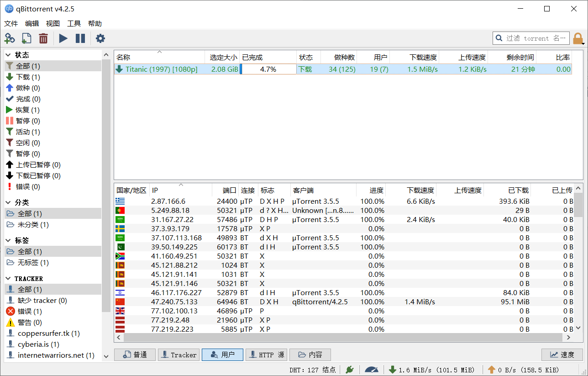Select the 活动 (1) status filter
The width and height of the screenshot is (588, 376).
pyautogui.click(x=53, y=132)
